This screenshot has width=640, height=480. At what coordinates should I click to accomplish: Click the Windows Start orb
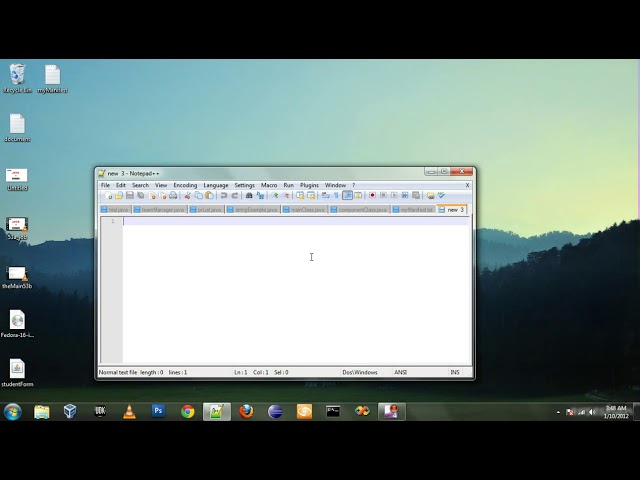[x=13, y=411]
